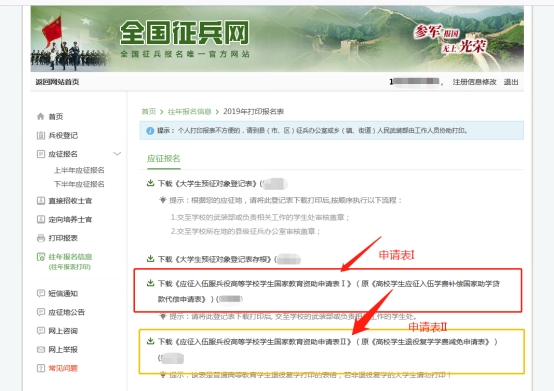
Task: Click the 首页 breadcrumb link
Action: (x=149, y=112)
